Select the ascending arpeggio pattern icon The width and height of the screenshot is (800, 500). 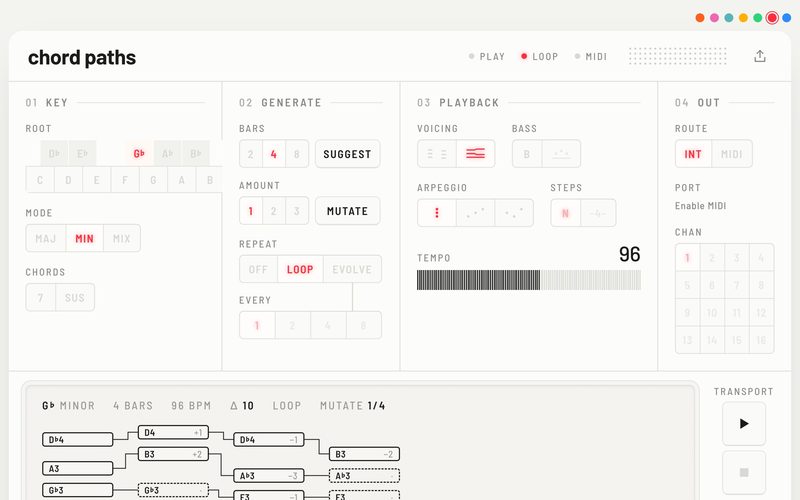pyautogui.click(x=476, y=213)
